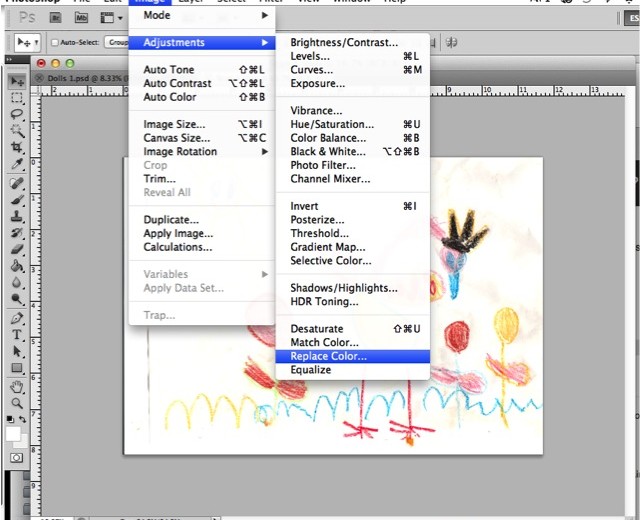This screenshot has width=640, height=520.
Task: Select the Dolls 1.psd document tab
Action: coord(84,78)
